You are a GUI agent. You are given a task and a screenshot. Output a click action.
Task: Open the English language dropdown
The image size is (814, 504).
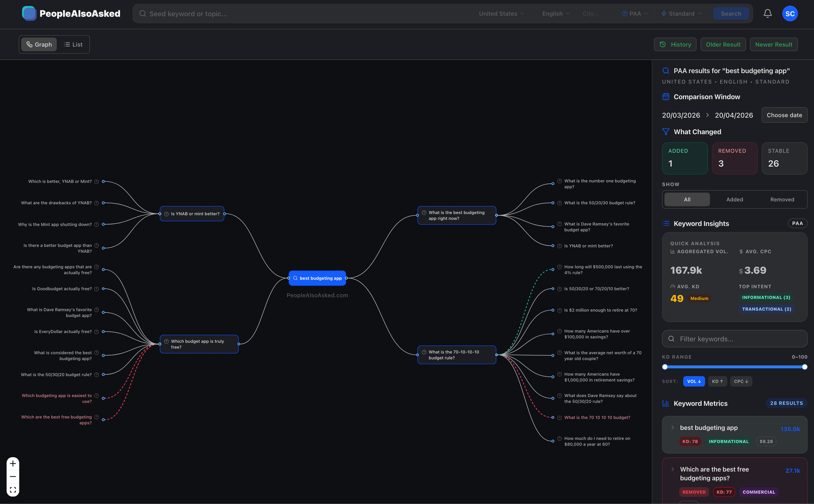click(x=556, y=14)
